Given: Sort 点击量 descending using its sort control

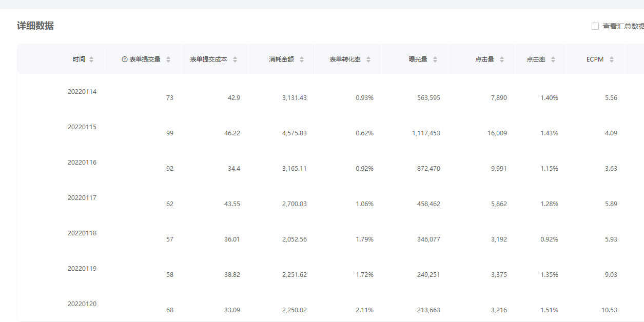Looking at the screenshot, I should coord(502,61).
